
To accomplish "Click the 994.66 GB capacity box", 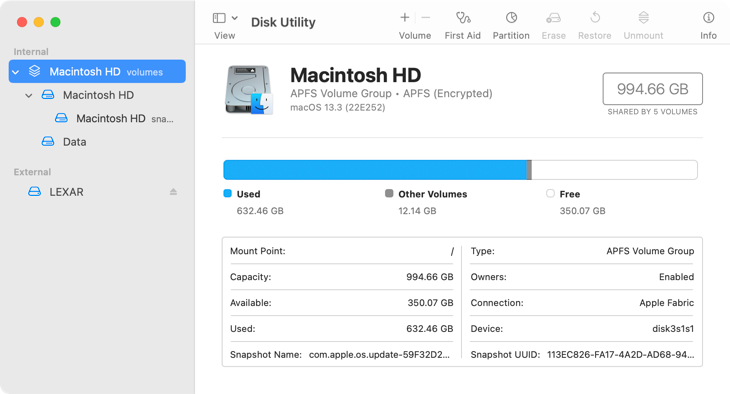I will [653, 88].
